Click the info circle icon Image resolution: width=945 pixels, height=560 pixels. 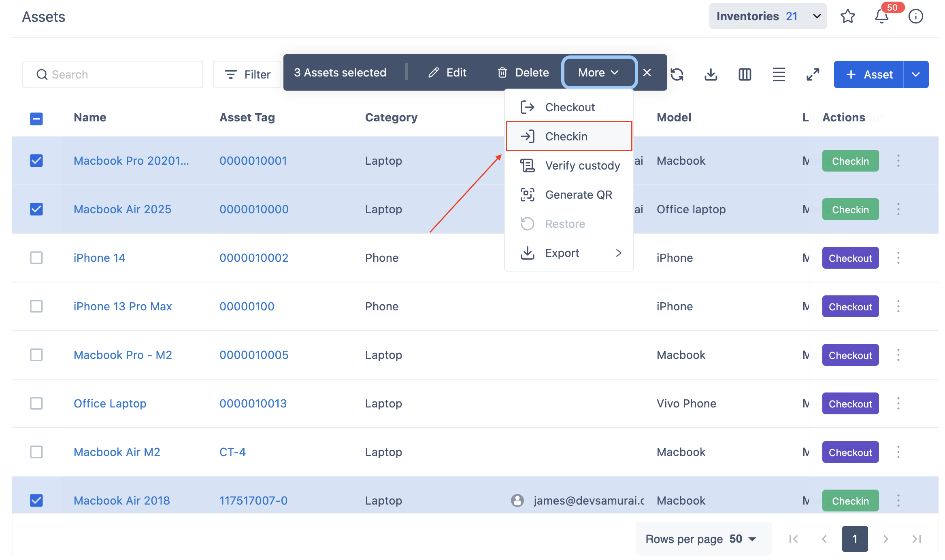[x=915, y=17]
